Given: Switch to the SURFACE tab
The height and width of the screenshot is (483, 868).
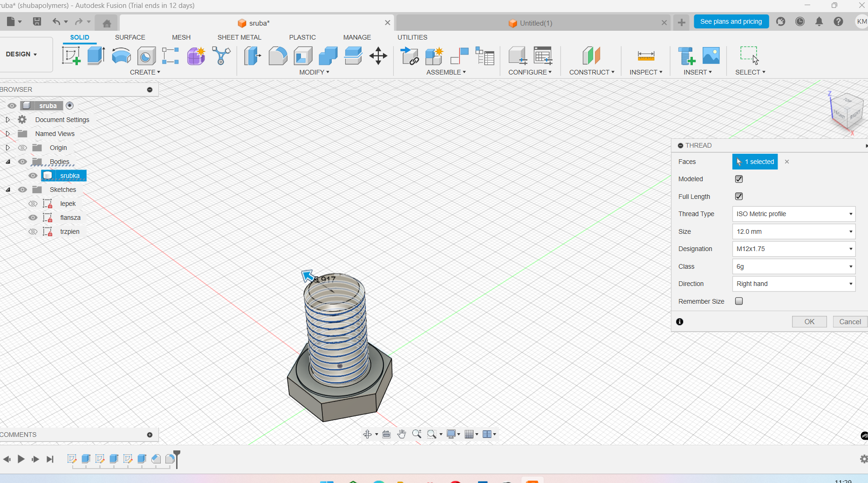Looking at the screenshot, I should click(x=130, y=37).
